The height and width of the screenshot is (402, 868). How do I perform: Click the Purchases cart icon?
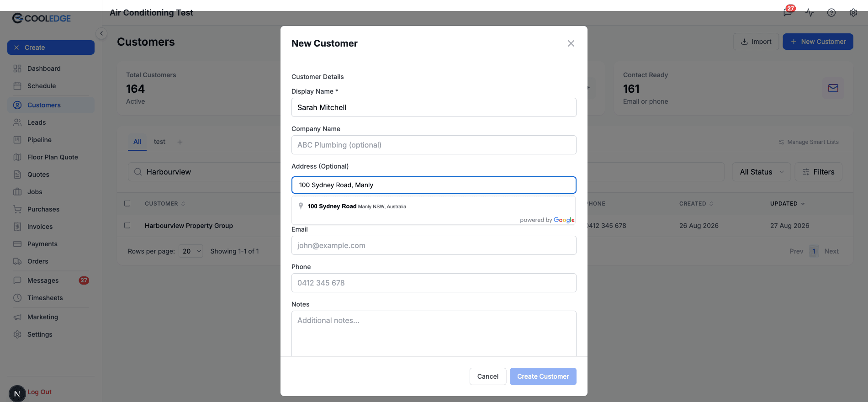(17, 209)
